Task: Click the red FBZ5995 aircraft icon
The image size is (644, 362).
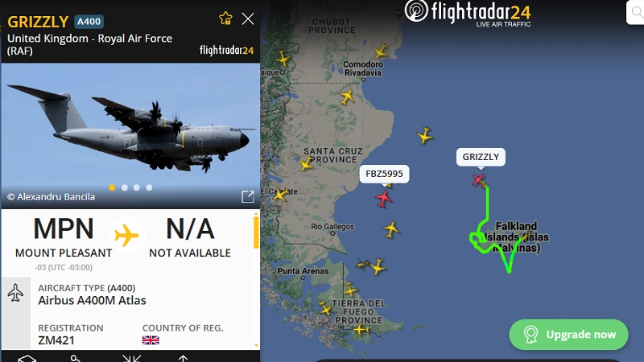Action: (383, 199)
